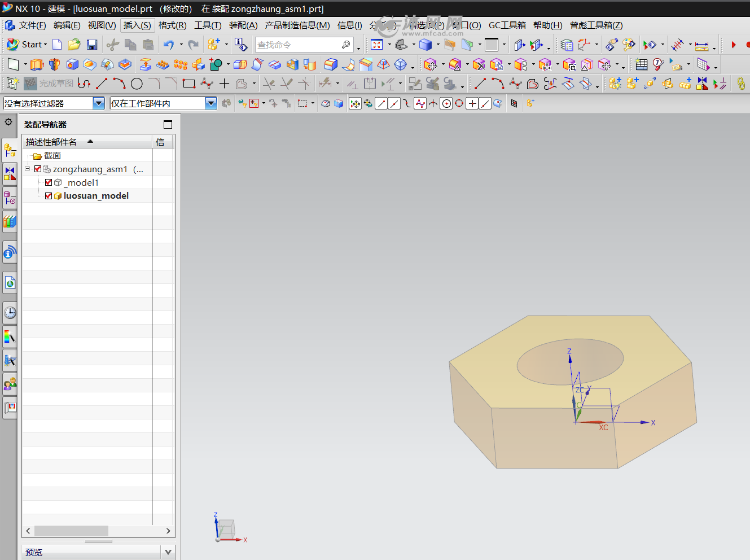Collapse the zongzhaung_asm1 tree node
This screenshot has width=750, height=560.
(x=27, y=169)
